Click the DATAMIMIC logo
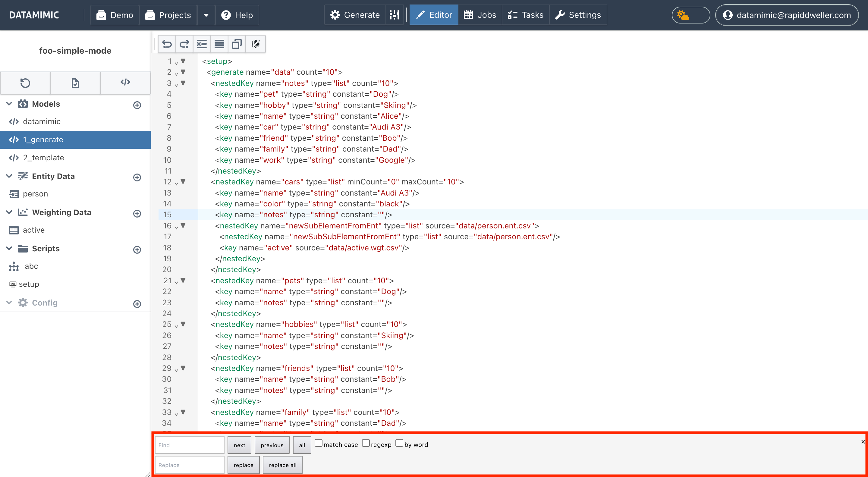This screenshot has height=477, width=868. coord(34,15)
